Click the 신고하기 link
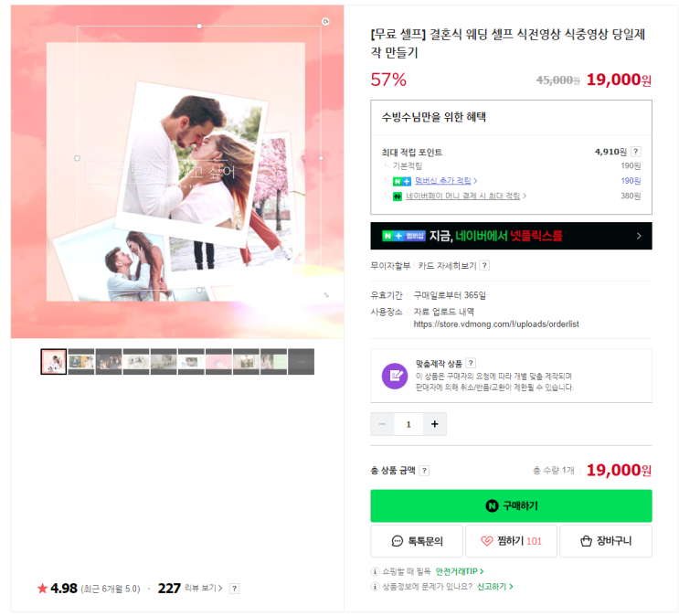The width and height of the screenshot is (679, 616). click(494, 587)
